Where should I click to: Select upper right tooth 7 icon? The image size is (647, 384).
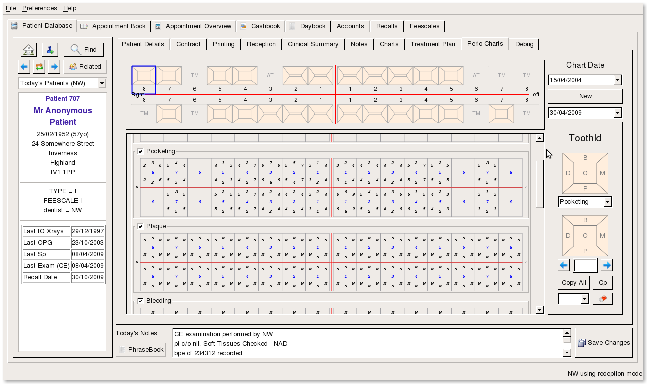tap(169, 76)
